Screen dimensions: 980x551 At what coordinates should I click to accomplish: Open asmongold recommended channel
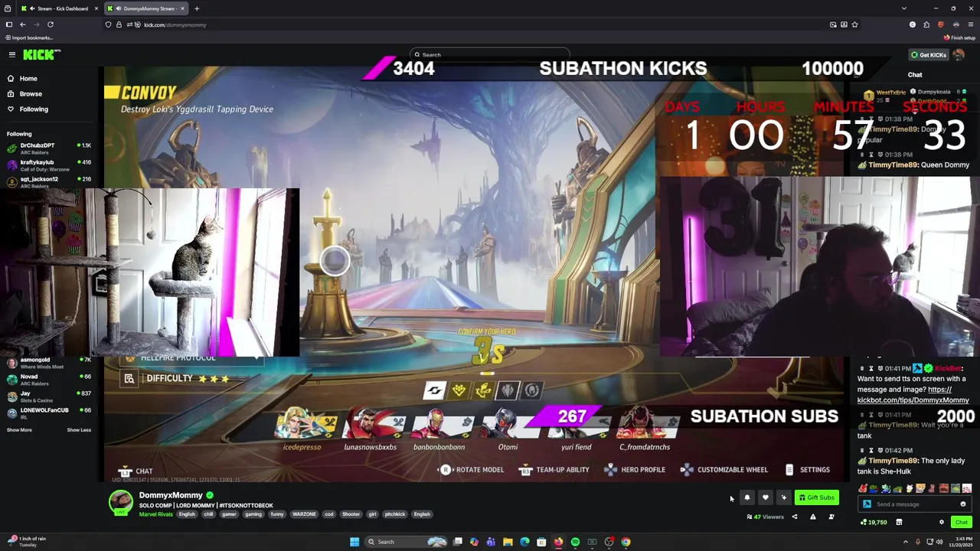pyautogui.click(x=49, y=362)
